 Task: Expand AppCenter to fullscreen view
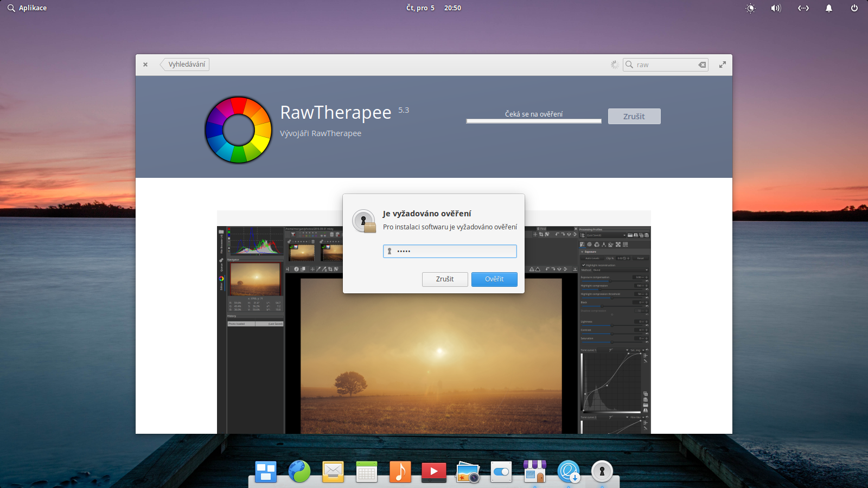(722, 64)
